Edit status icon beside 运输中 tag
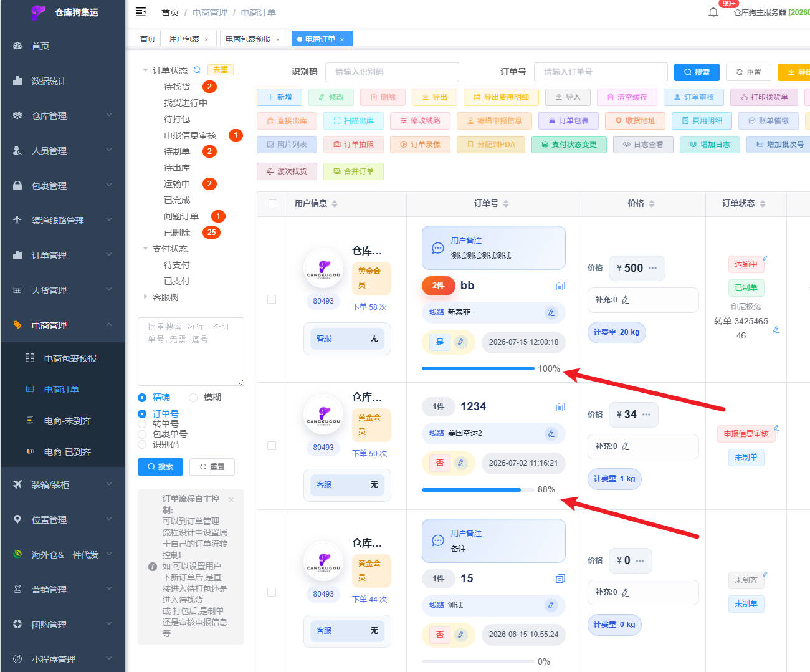The image size is (810, 672). (x=765, y=258)
